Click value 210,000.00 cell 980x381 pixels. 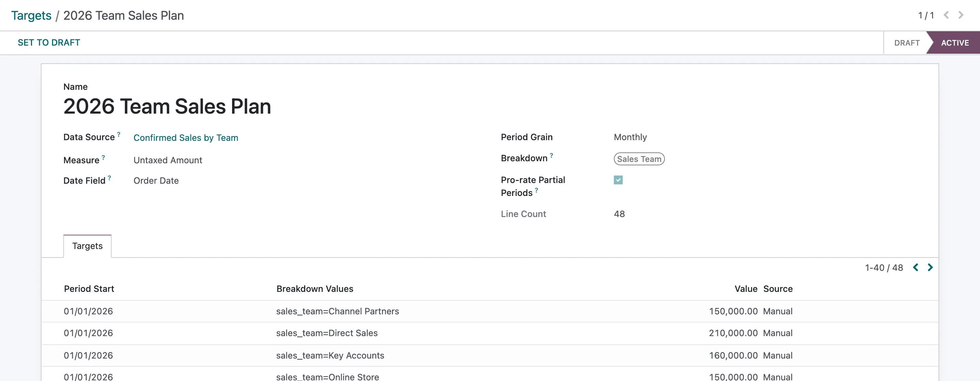click(733, 333)
